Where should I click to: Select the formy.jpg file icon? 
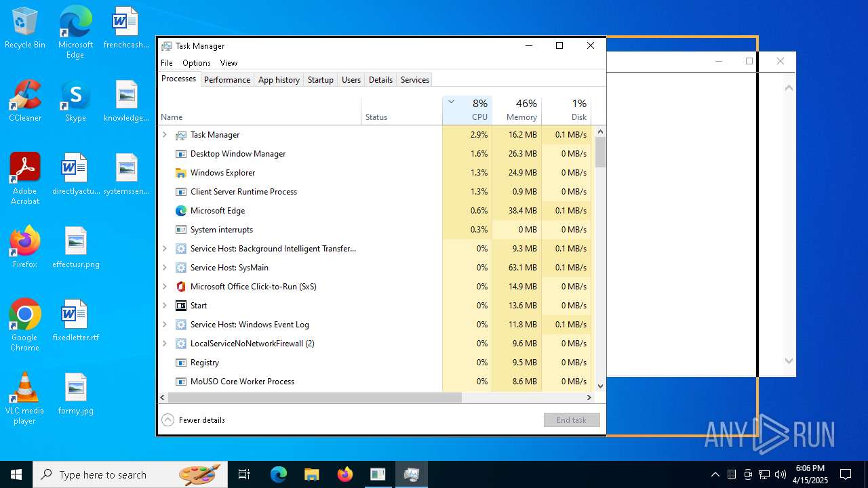click(75, 394)
